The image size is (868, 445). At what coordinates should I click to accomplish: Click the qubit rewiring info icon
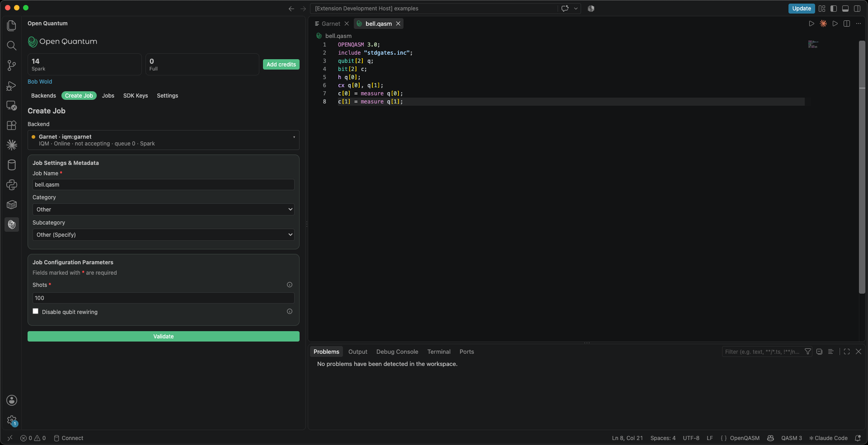(x=290, y=311)
